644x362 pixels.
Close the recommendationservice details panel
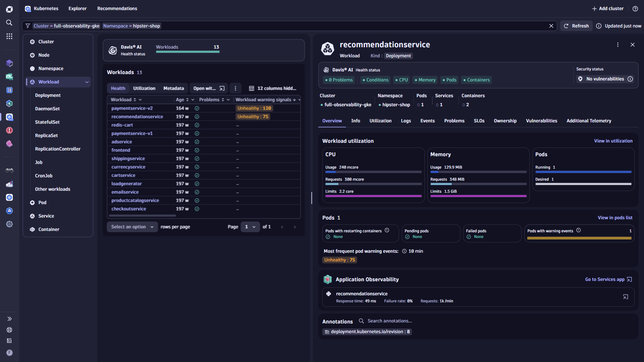tap(633, 45)
